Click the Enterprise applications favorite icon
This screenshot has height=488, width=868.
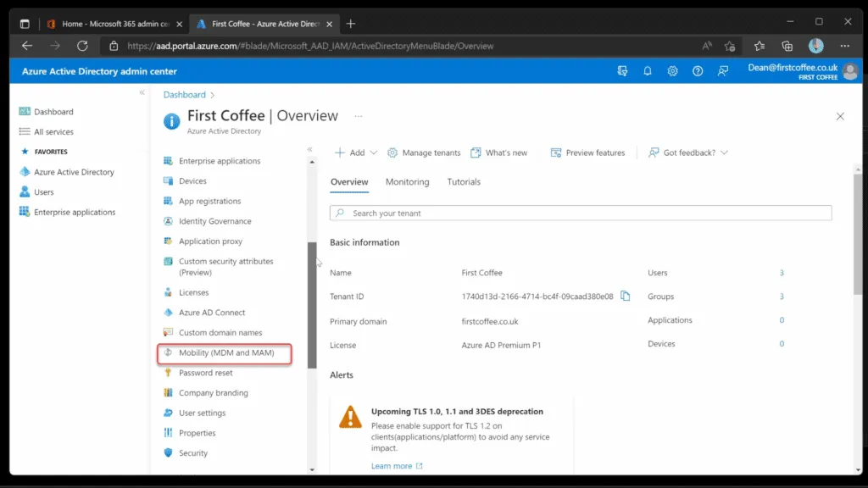(x=25, y=212)
